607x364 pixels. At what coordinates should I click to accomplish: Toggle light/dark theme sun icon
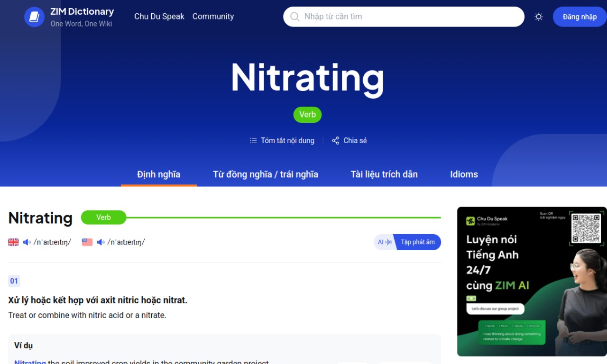click(x=539, y=17)
